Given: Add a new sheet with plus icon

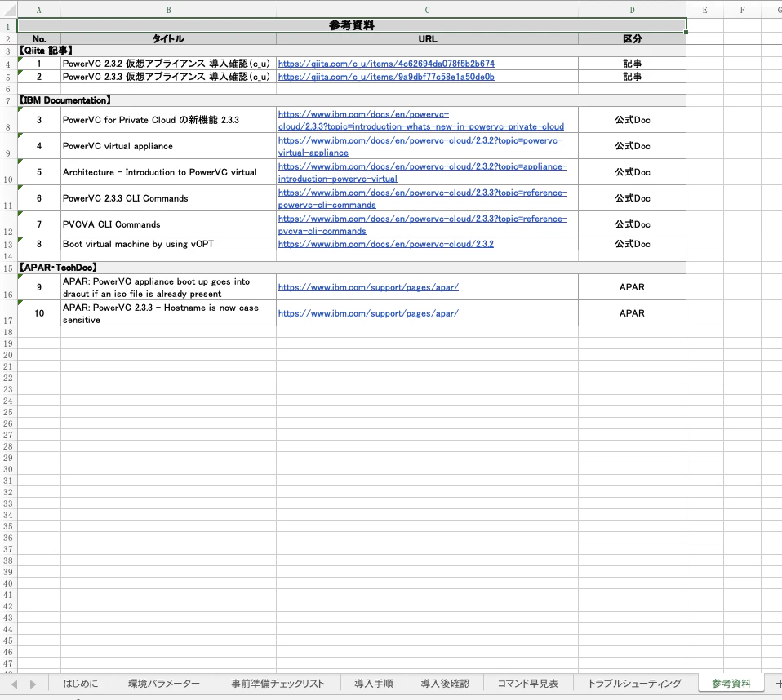Looking at the screenshot, I should point(778,684).
